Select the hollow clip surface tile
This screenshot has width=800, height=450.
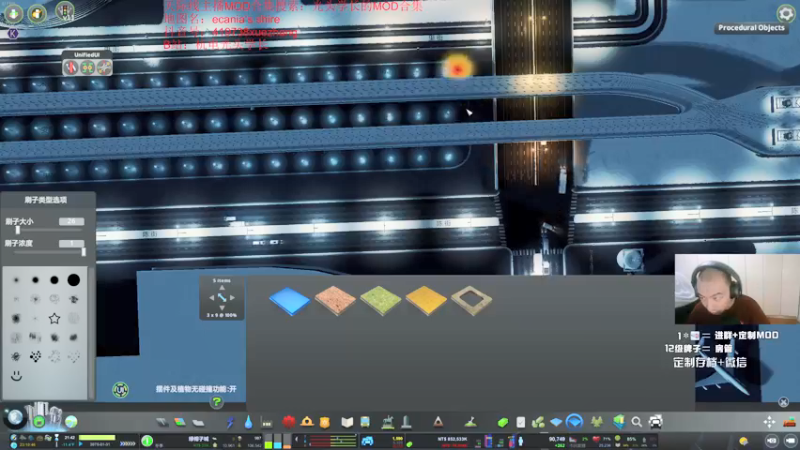pyautogui.click(x=472, y=301)
